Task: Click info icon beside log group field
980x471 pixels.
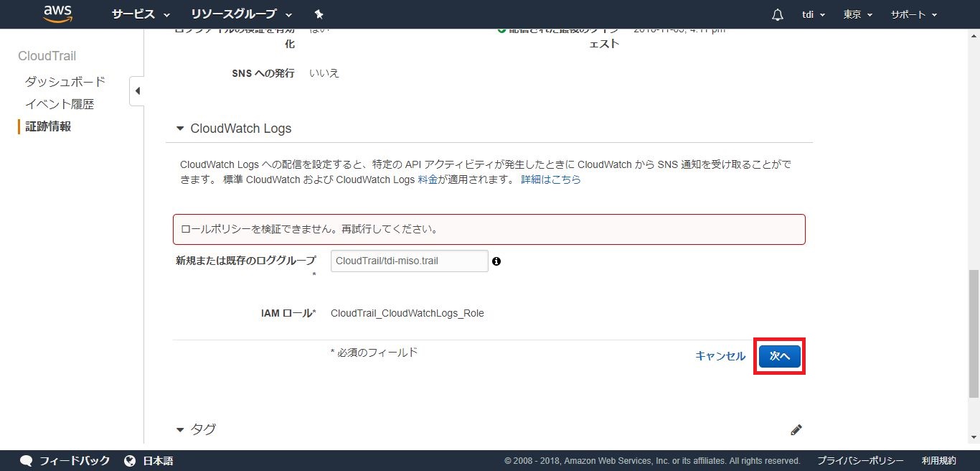Action: [x=496, y=261]
